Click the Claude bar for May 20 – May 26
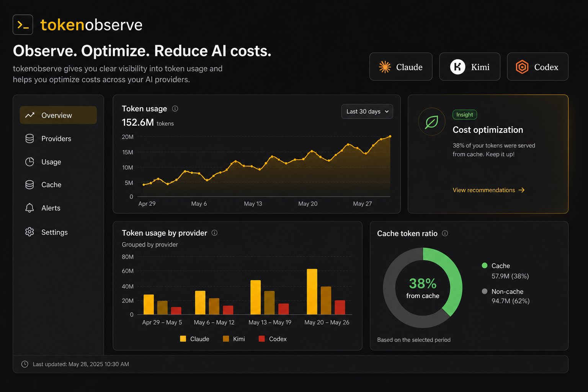This screenshot has height=392, width=588. 312,292
